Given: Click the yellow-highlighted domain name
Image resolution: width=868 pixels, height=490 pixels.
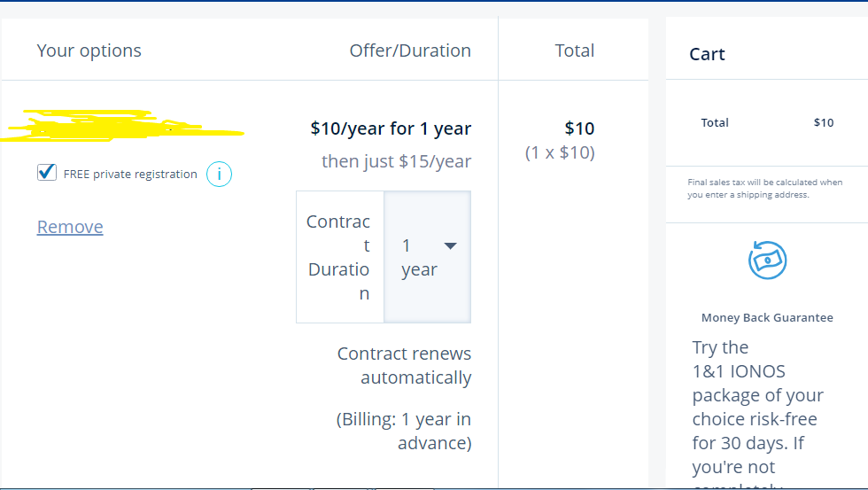Looking at the screenshot, I should (122, 125).
